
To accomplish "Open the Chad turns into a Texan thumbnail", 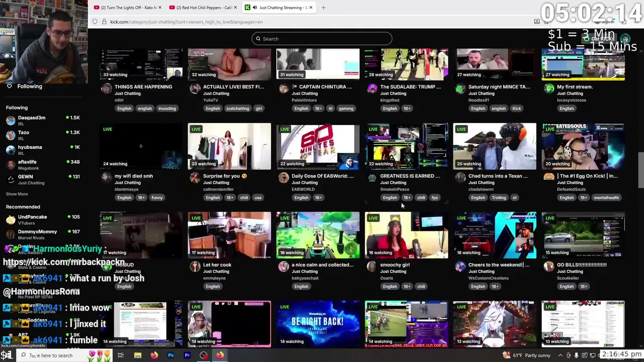I will tap(495, 146).
